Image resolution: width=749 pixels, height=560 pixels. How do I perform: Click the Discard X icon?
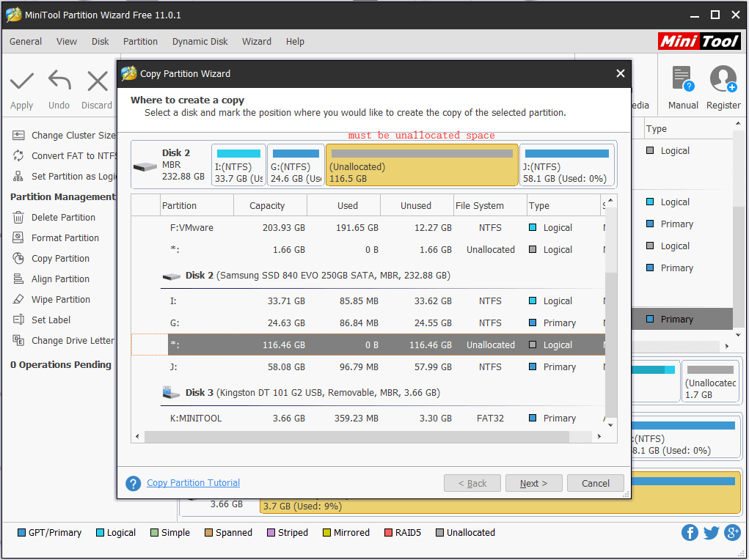tap(98, 81)
